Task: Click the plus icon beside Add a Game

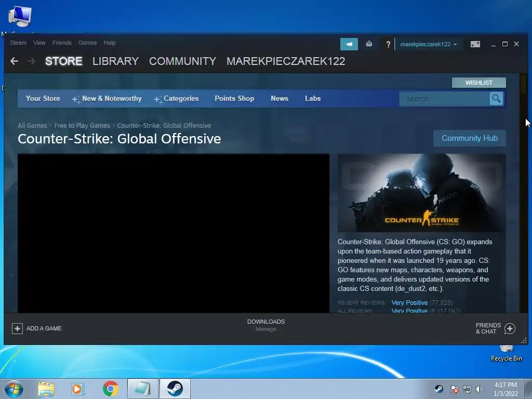Action: (17, 328)
